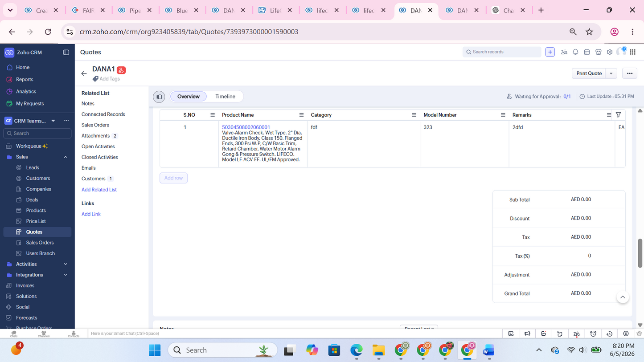The height and width of the screenshot is (362, 644).
Task: Click the Add Link link
Action: pyautogui.click(x=91, y=214)
